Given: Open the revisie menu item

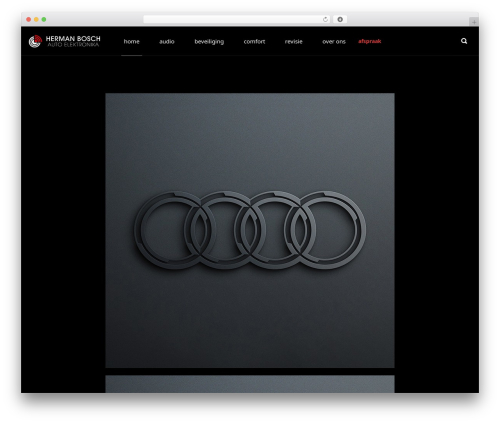Looking at the screenshot, I should pyautogui.click(x=293, y=41).
